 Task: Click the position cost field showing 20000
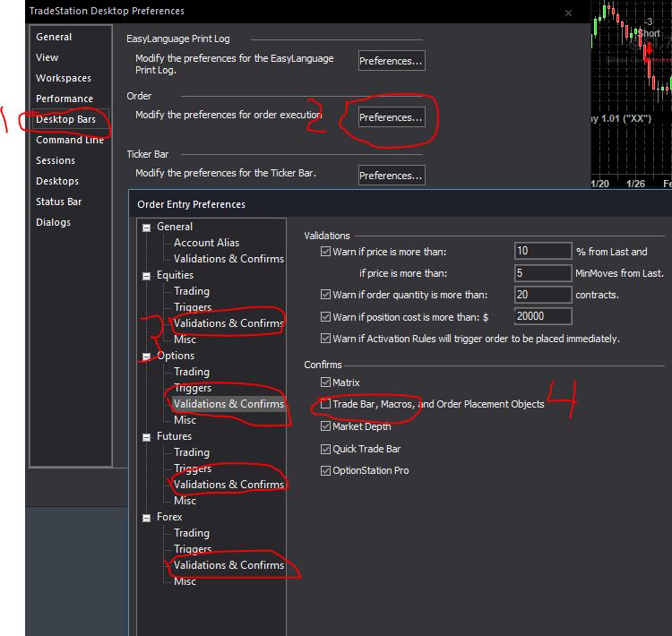click(x=543, y=316)
